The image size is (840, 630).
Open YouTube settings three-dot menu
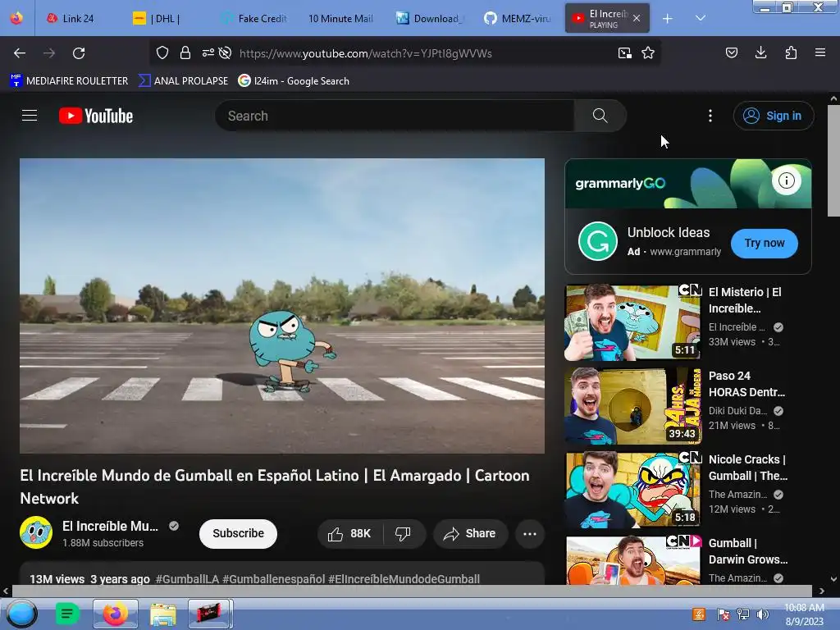coord(710,116)
